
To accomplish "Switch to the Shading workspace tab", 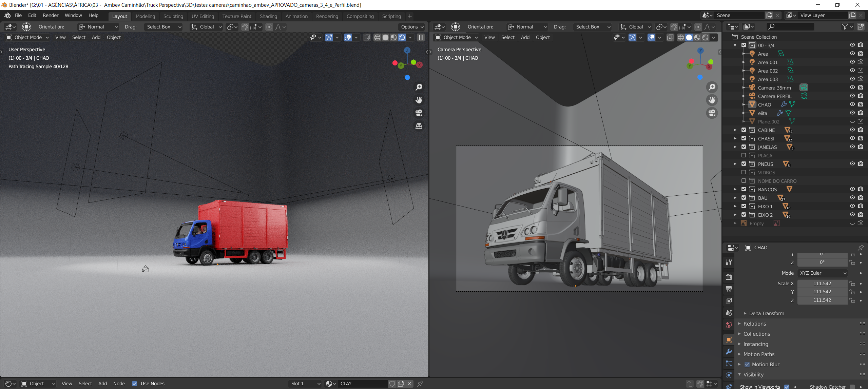I will click(268, 16).
